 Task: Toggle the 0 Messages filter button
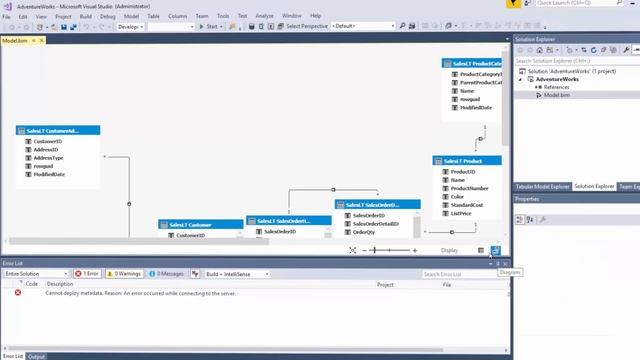[x=166, y=274]
